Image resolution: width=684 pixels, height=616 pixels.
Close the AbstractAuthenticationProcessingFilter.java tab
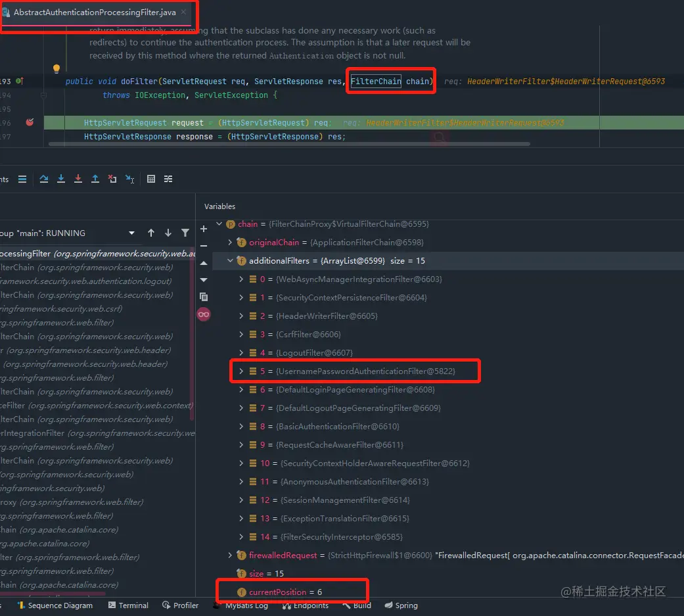tap(184, 12)
